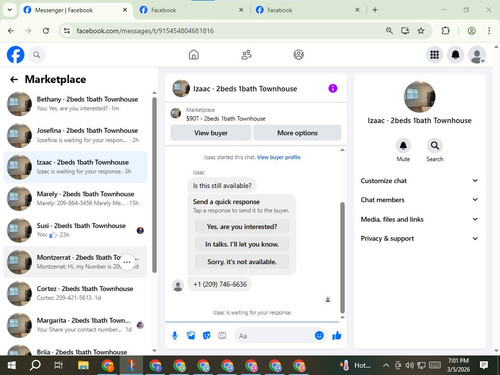The height and width of the screenshot is (375, 500).
Task: Go to the Home feed icon
Action: (x=194, y=55)
